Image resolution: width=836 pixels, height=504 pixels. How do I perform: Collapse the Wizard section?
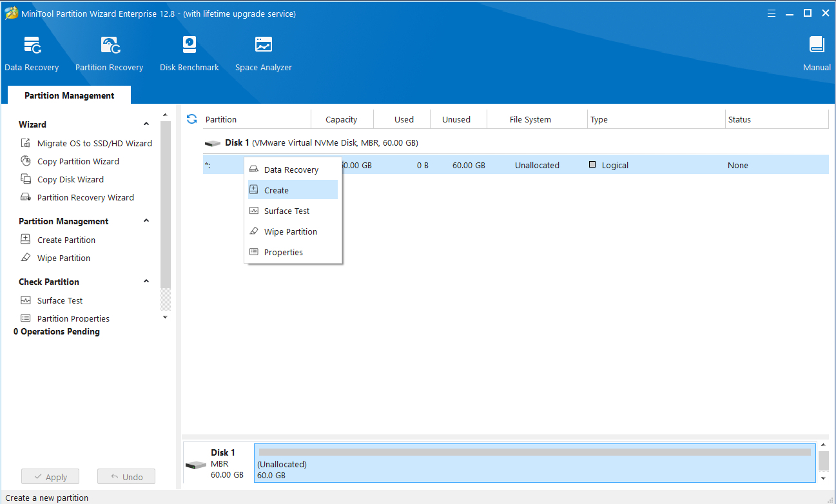pos(146,124)
